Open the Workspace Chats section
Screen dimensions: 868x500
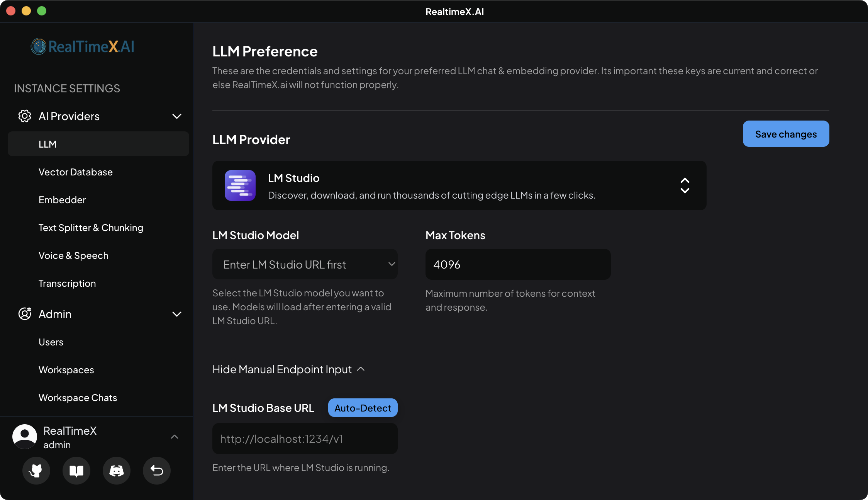78,397
